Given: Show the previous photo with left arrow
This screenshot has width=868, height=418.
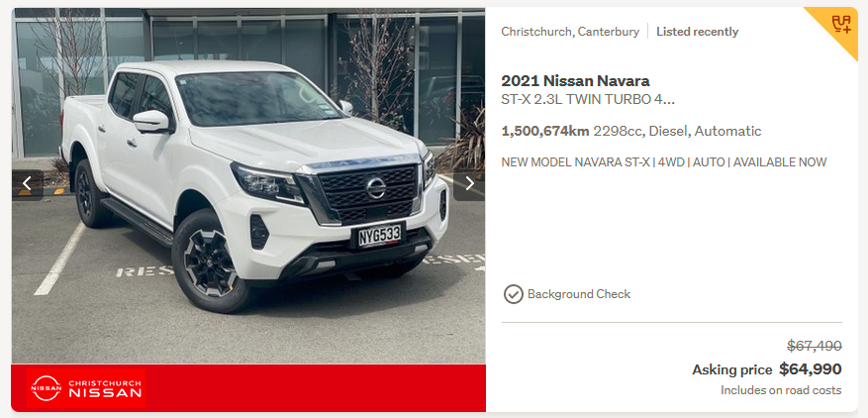Looking at the screenshot, I should coord(27,184).
